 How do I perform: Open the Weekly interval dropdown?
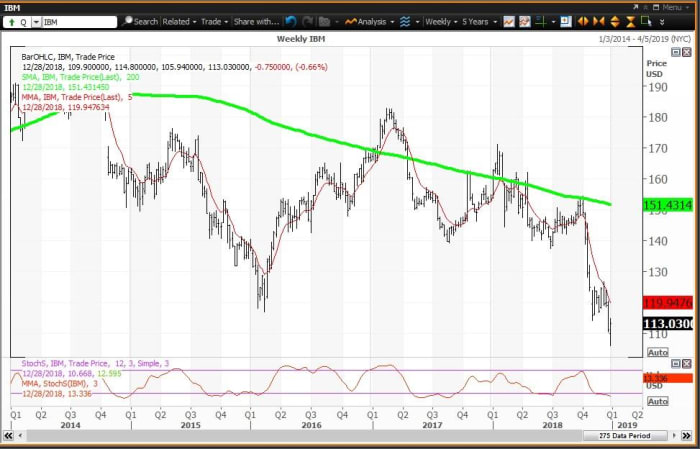[441, 20]
